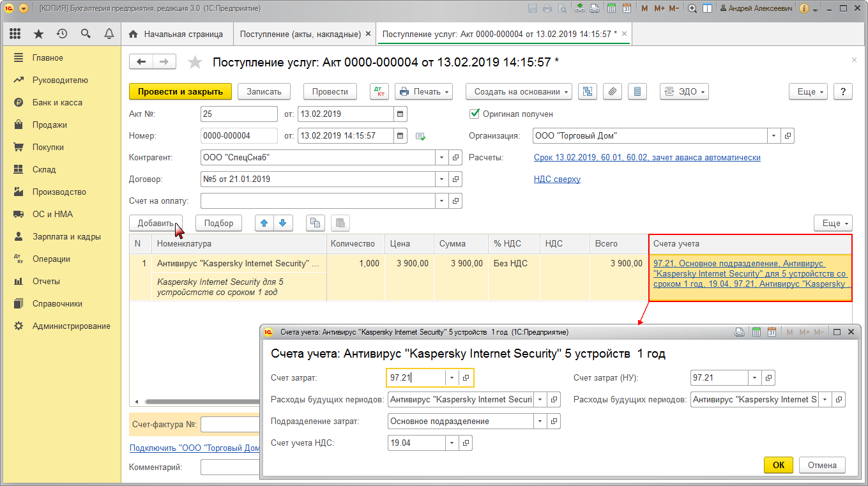868x486 pixels.
Task: Expand the Контрагент dropdown
Action: [443, 158]
